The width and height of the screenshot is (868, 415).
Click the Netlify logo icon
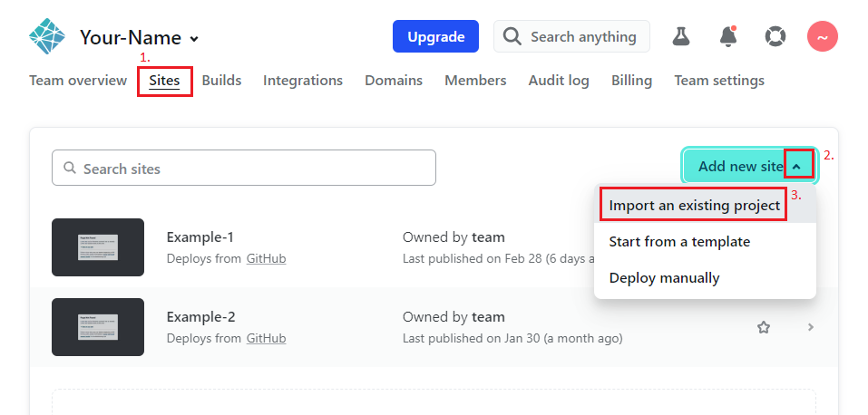pyautogui.click(x=47, y=36)
